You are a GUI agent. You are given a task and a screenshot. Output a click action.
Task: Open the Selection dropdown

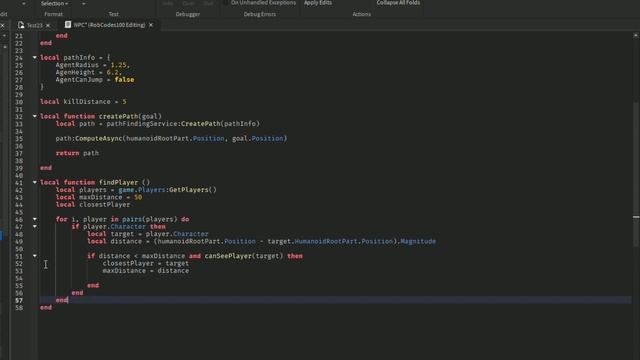click(54, 3)
